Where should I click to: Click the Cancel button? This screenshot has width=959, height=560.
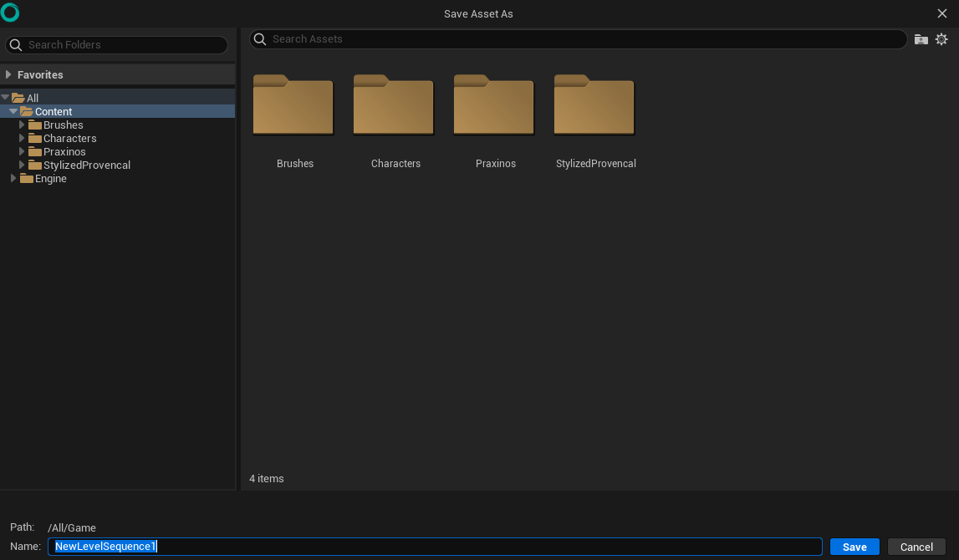pyautogui.click(x=916, y=546)
